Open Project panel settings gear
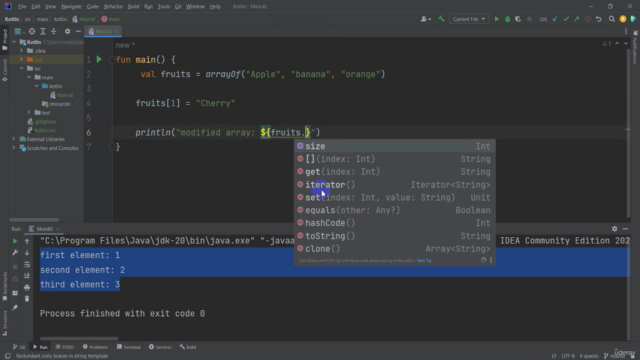The height and width of the screenshot is (360, 640). 67,31
